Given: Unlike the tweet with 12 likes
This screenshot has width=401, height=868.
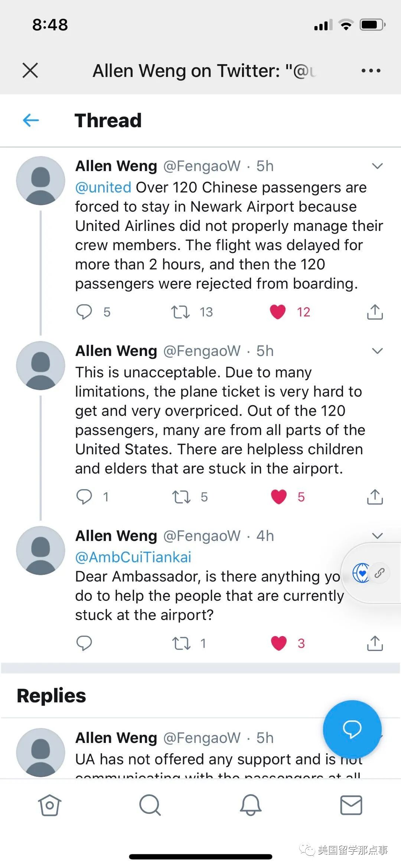Looking at the screenshot, I should click(x=278, y=312).
